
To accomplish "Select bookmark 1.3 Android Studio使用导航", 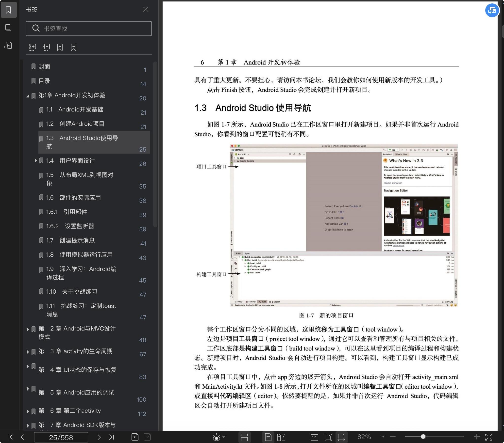I will tap(94, 142).
